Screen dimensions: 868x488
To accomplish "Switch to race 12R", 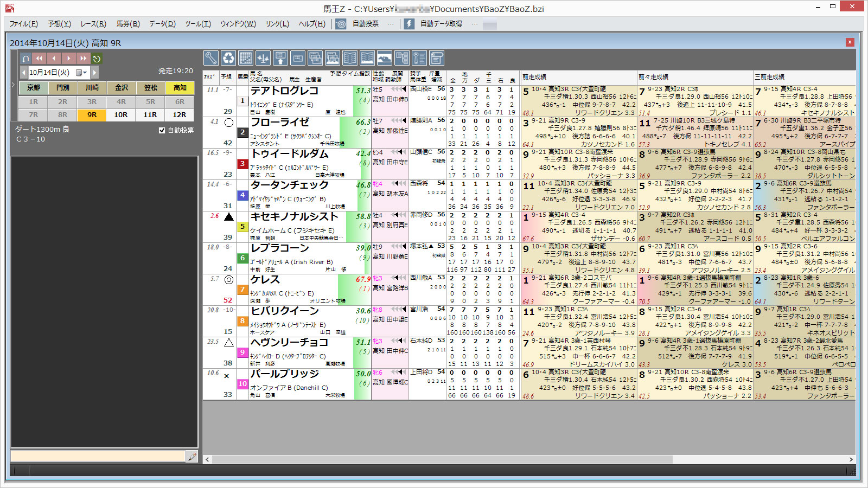I will coord(180,115).
